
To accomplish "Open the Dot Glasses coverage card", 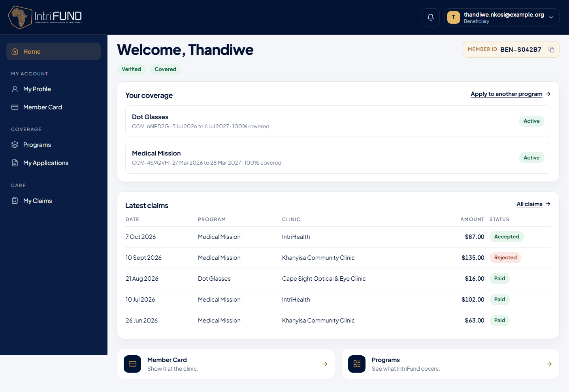I will pos(338,121).
